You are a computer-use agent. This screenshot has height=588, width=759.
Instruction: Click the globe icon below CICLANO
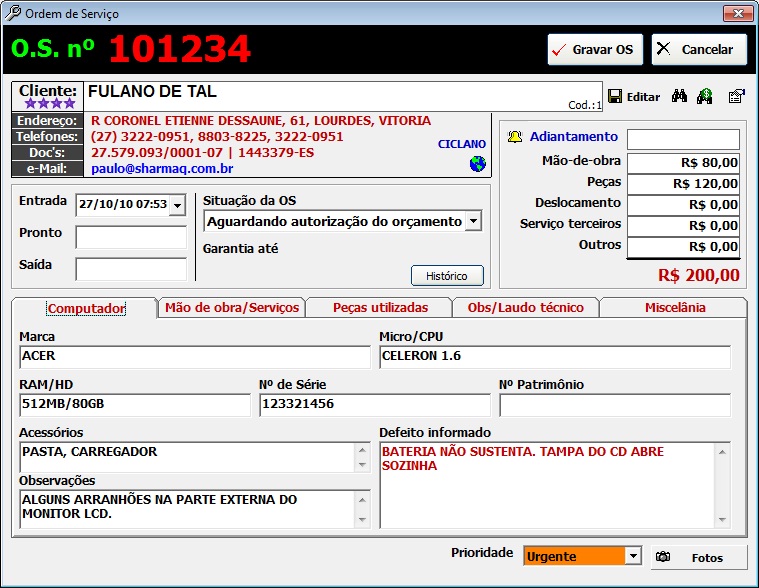pyautogui.click(x=477, y=164)
